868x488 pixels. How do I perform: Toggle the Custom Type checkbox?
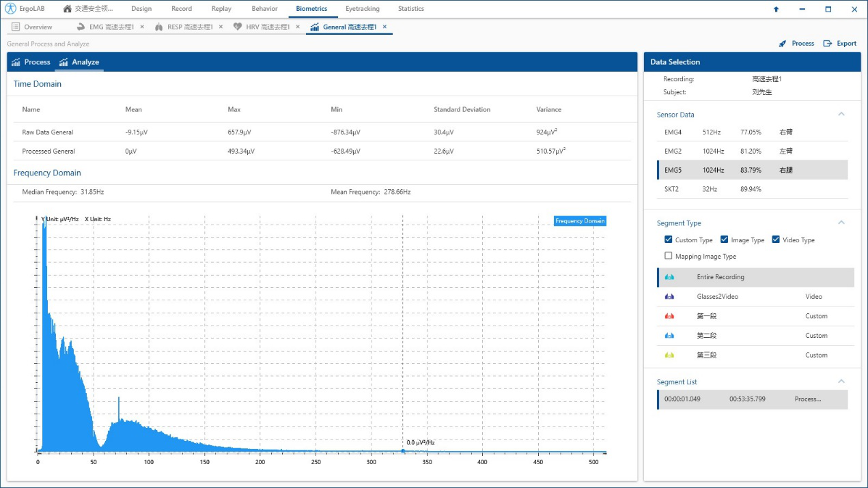pyautogui.click(x=669, y=240)
